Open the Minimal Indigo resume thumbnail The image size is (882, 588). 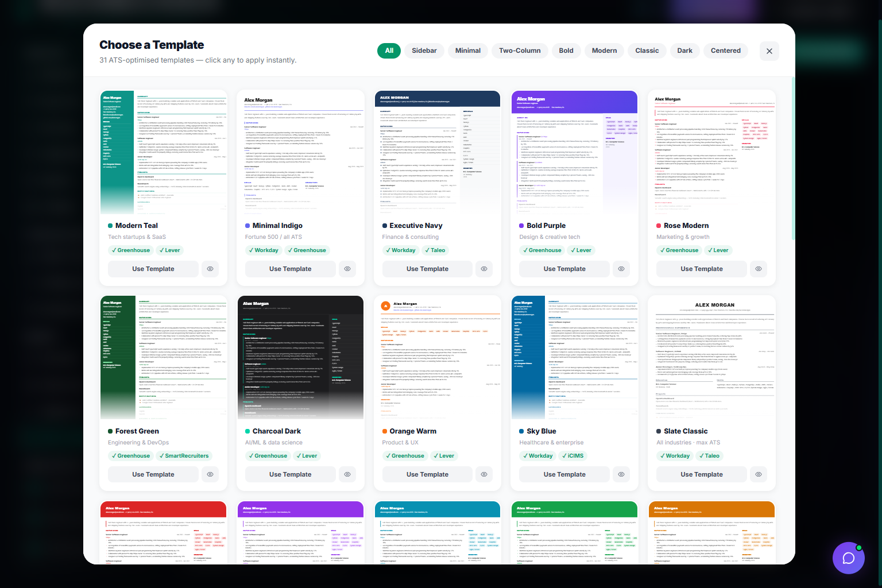pos(300,152)
